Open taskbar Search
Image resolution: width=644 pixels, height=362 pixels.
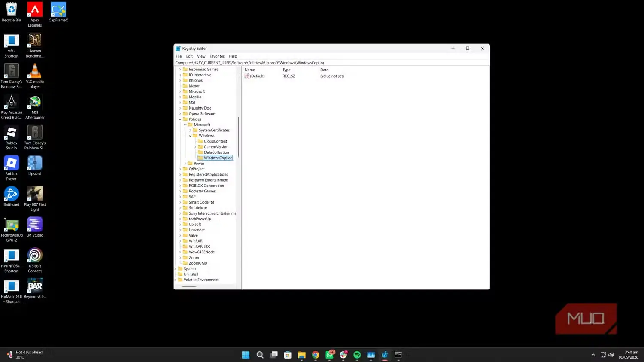(260, 355)
